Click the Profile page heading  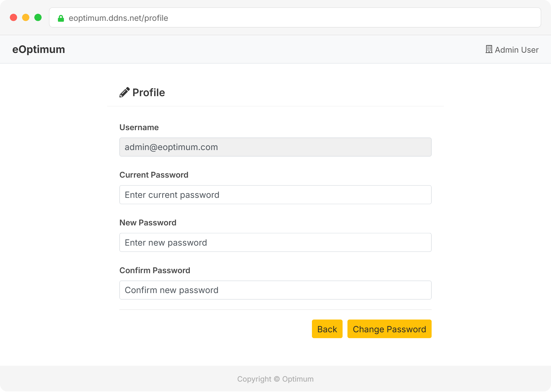148,92
